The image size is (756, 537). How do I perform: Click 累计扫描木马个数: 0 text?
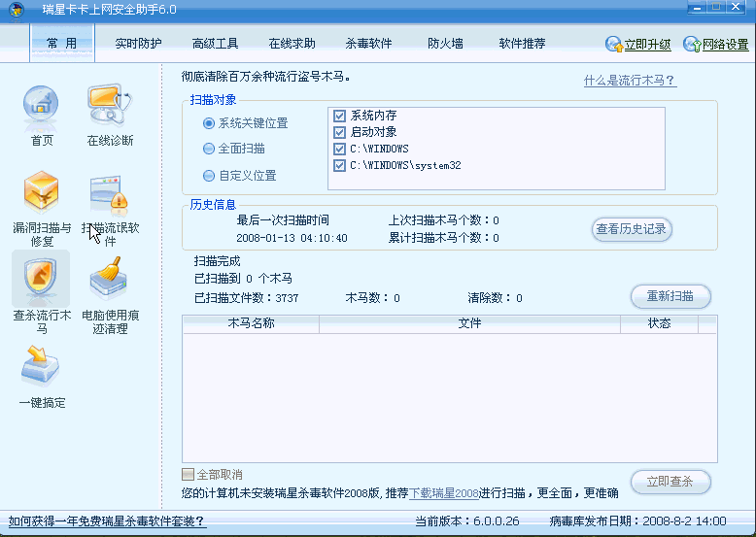click(443, 238)
